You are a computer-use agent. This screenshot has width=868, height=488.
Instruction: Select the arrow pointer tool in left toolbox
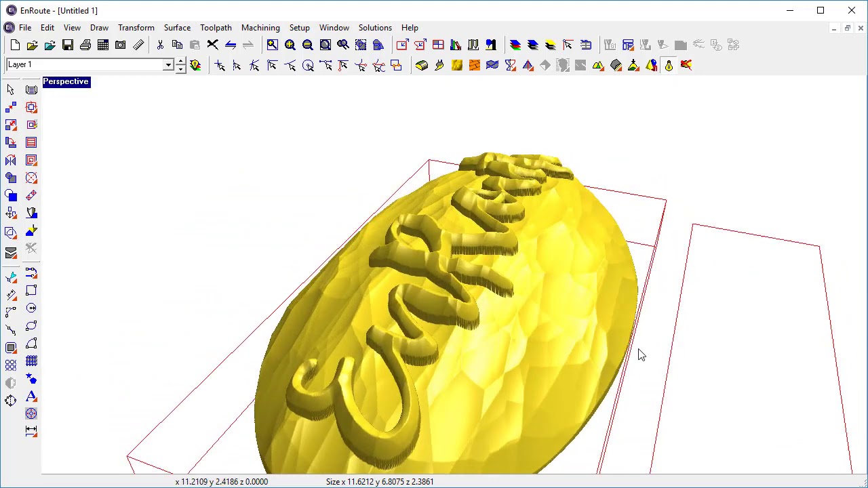pos(11,89)
